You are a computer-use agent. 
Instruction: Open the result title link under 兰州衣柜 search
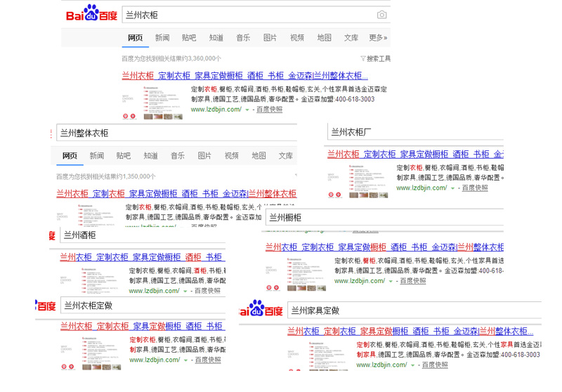[244, 76]
